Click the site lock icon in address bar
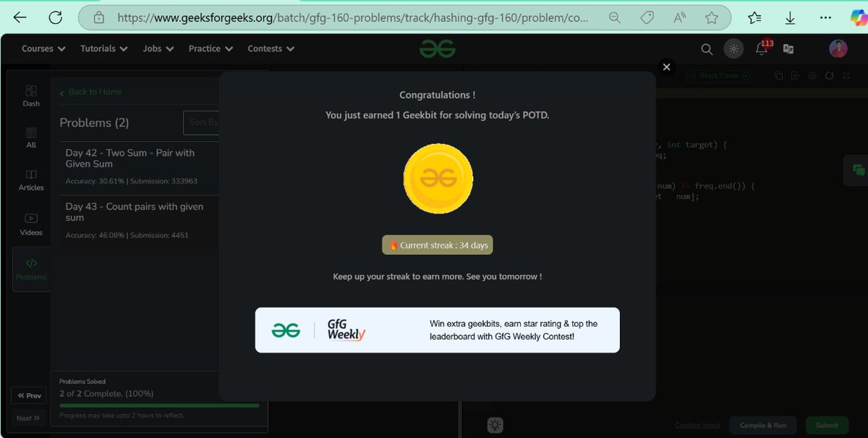The image size is (868, 438). click(x=100, y=17)
